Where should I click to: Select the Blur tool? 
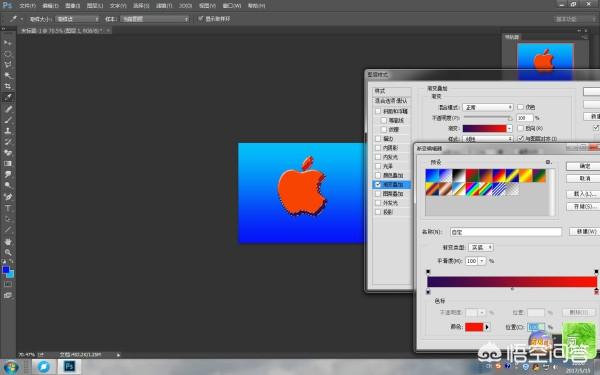pyautogui.click(x=8, y=174)
